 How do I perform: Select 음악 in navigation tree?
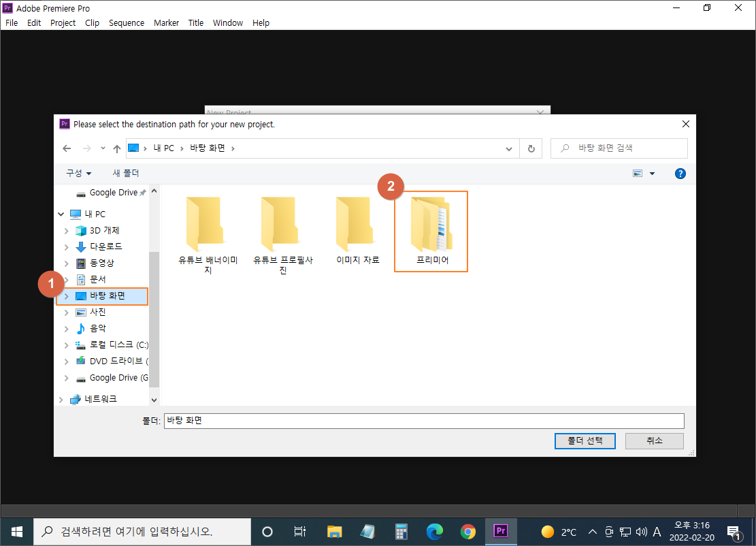click(98, 328)
